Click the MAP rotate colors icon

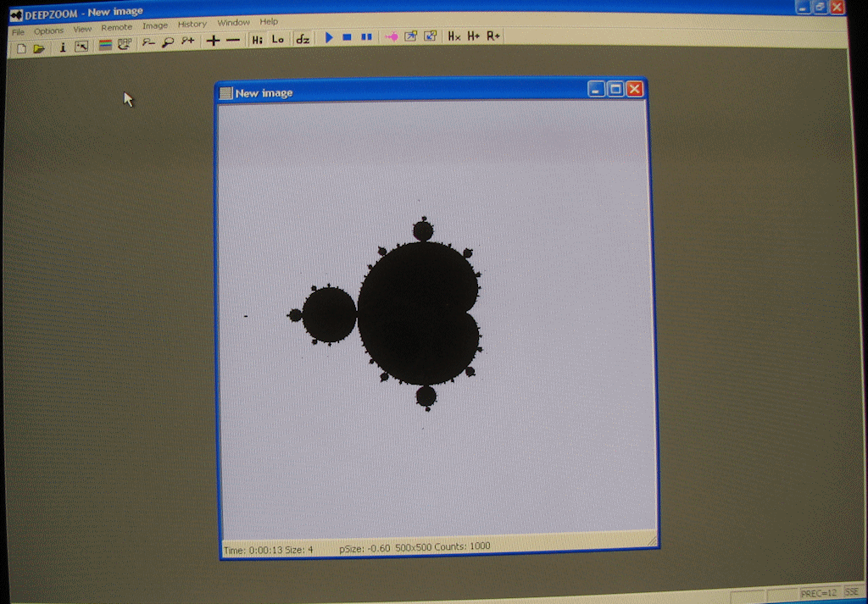pyautogui.click(x=125, y=44)
